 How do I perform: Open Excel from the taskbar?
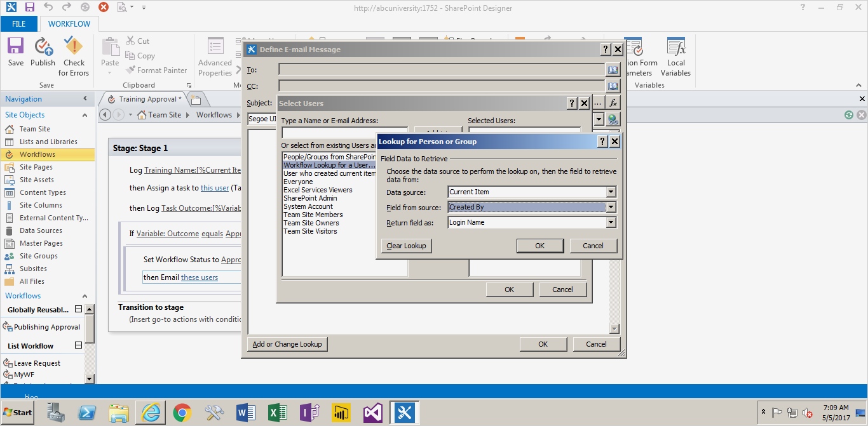(277, 413)
